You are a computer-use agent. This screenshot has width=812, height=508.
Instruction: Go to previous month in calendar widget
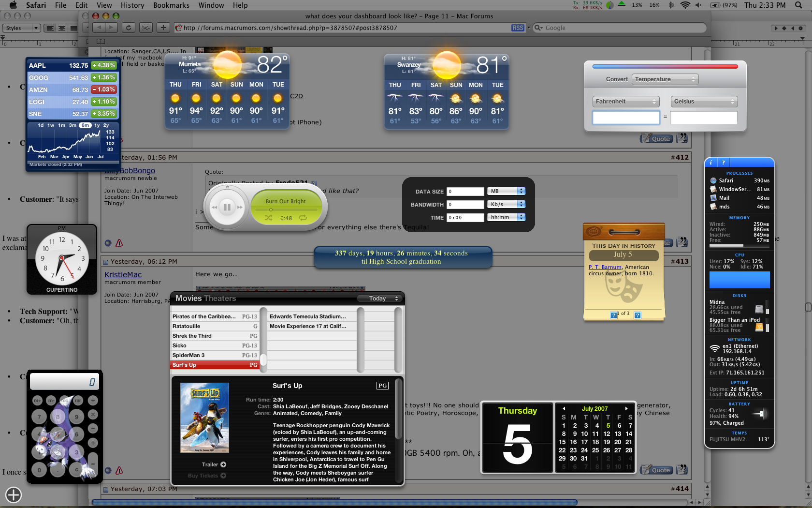point(564,409)
